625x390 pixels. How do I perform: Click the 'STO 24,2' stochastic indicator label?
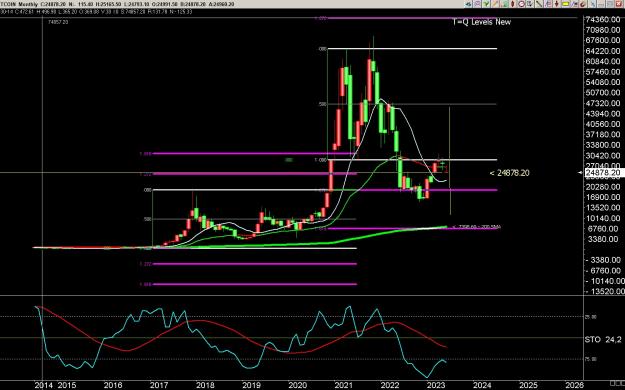(x=603, y=339)
